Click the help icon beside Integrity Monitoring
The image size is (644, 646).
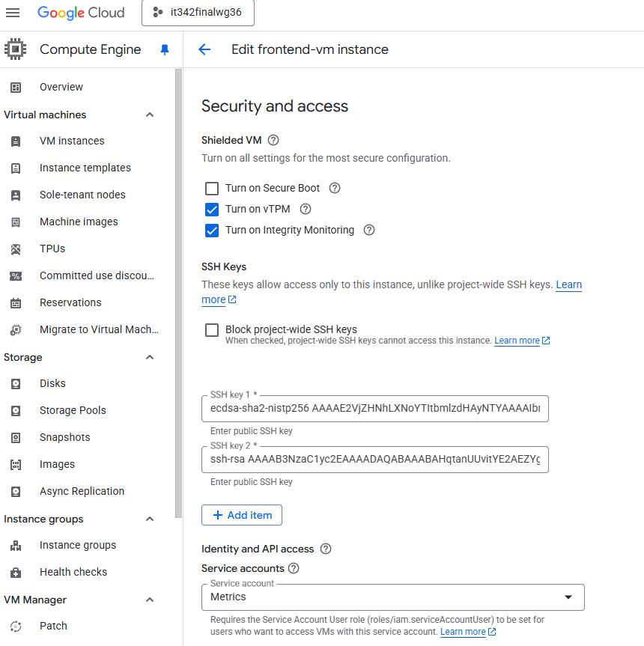(369, 230)
